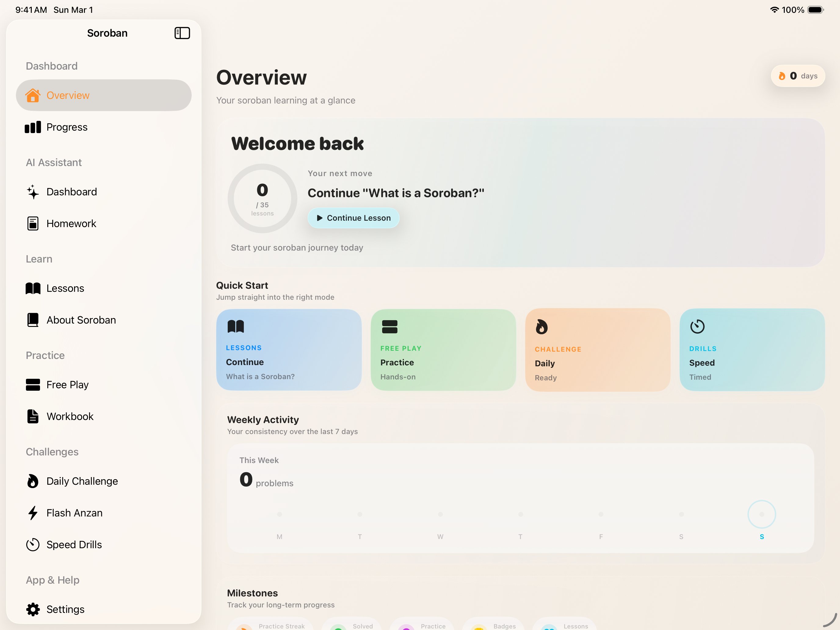Open AI Assistant Dashboard sparkle icon
The height and width of the screenshot is (630, 840).
33,192
